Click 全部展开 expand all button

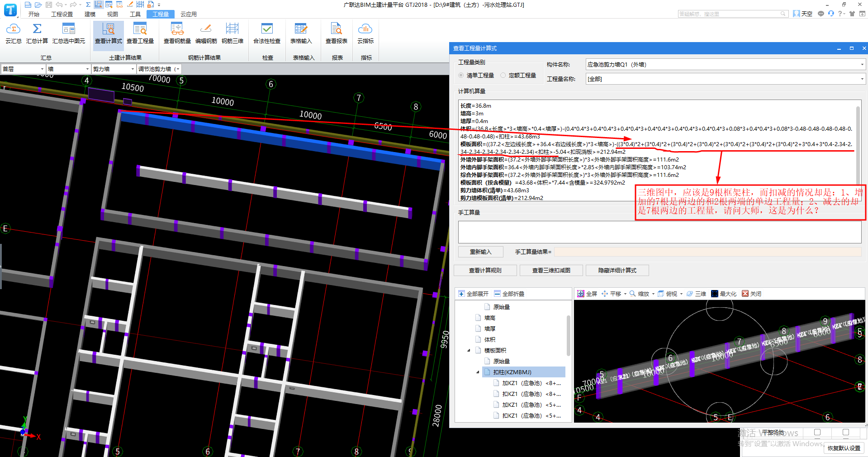[474, 294]
